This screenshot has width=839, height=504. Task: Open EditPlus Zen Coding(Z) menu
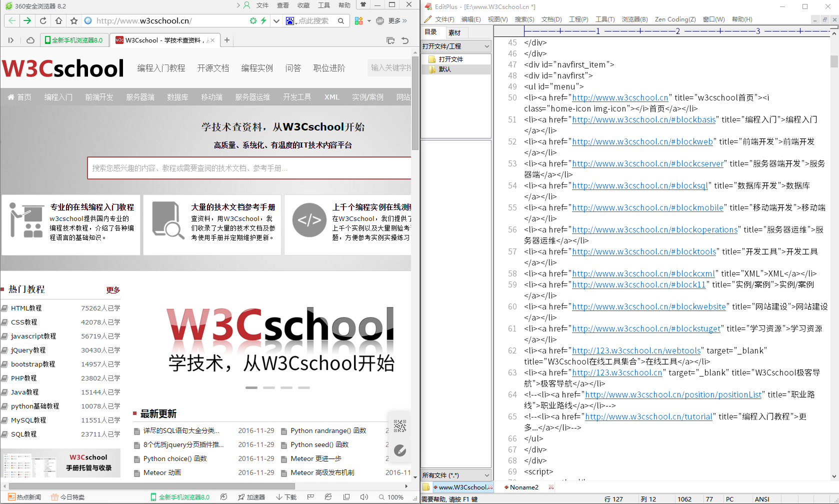click(x=675, y=19)
